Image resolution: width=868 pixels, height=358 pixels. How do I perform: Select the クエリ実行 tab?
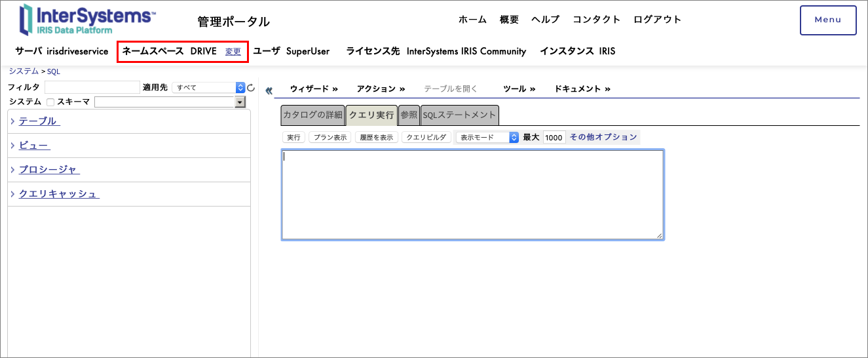(371, 115)
